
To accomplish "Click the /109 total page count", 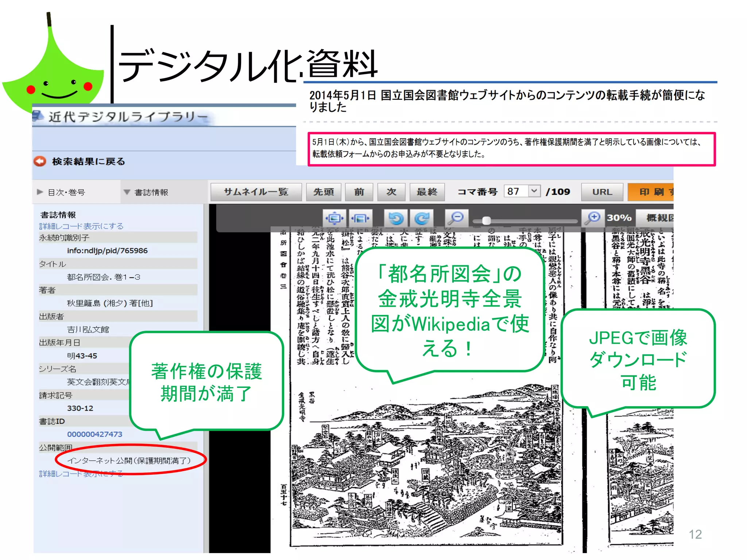I will pyautogui.click(x=558, y=191).
